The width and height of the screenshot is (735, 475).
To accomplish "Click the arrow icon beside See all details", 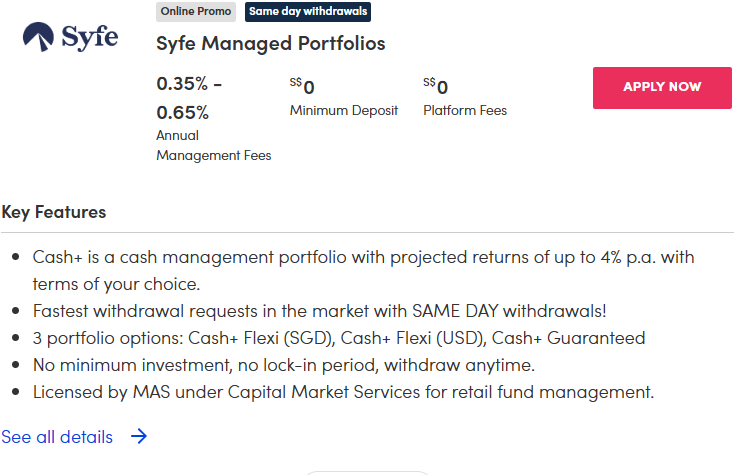I will pos(139,437).
